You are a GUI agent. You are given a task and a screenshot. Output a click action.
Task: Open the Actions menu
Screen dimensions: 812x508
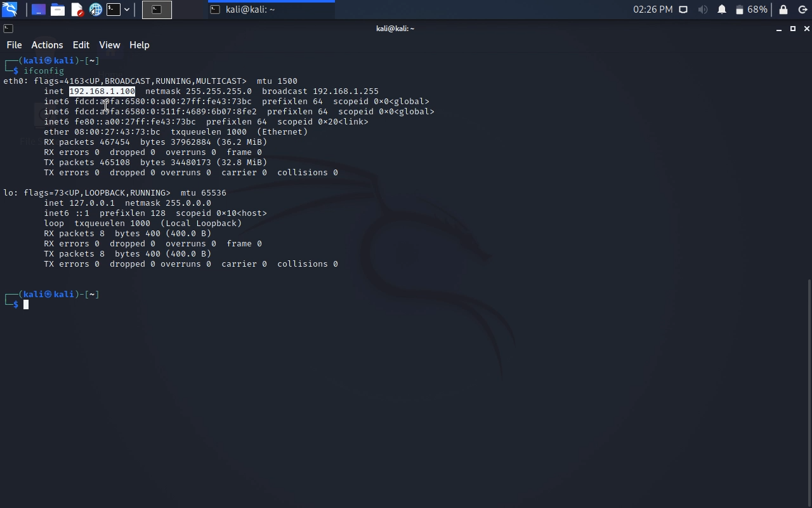click(47, 45)
